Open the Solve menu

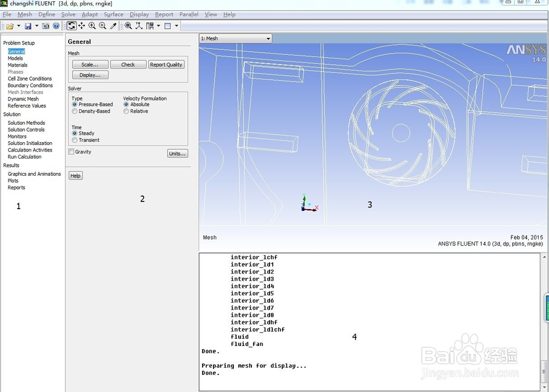coord(68,14)
